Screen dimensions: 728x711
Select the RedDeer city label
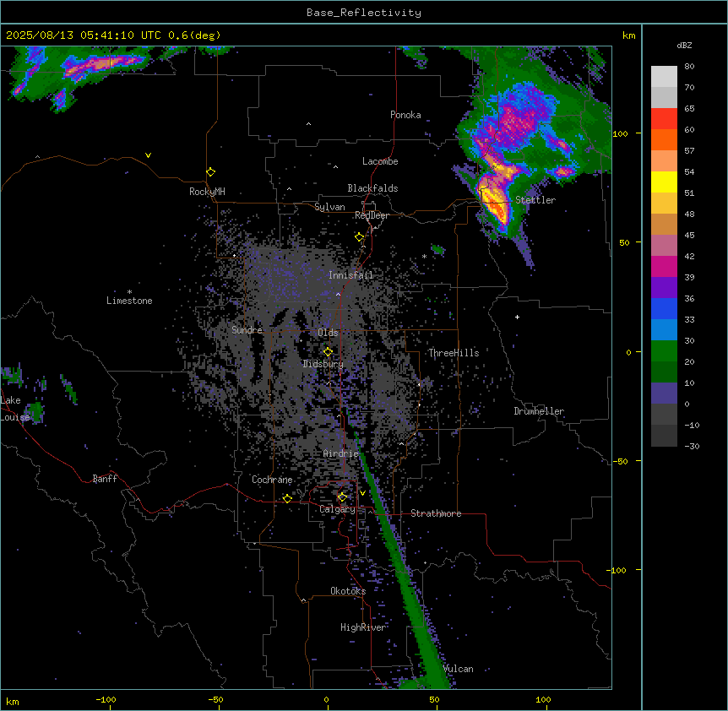372,215
